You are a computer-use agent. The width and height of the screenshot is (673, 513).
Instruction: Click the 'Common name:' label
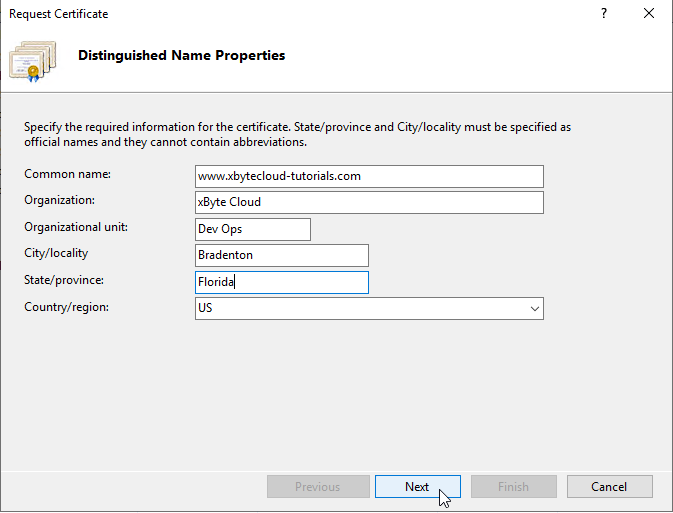67,174
